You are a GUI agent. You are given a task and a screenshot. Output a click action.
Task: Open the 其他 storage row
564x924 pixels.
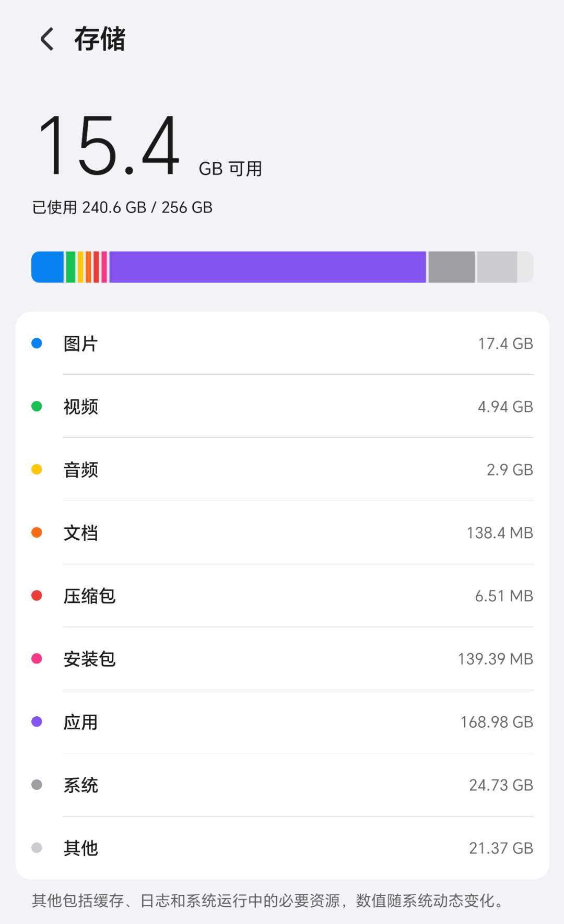282,848
